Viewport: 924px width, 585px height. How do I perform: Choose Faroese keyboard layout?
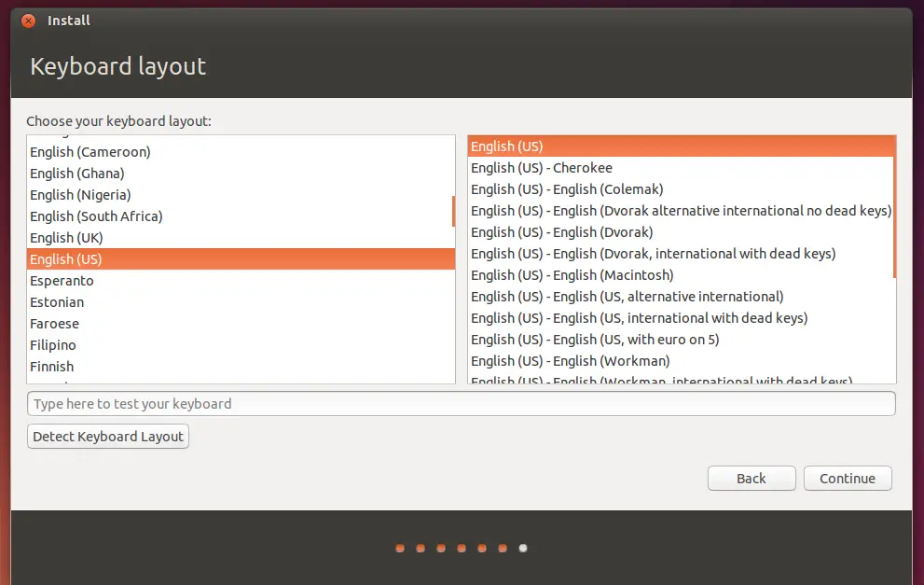tap(241, 324)
